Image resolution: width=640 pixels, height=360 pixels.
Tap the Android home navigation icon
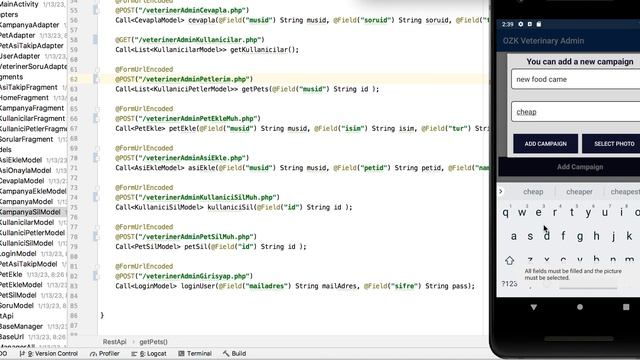pyautogui.click(x=580, y=307)
